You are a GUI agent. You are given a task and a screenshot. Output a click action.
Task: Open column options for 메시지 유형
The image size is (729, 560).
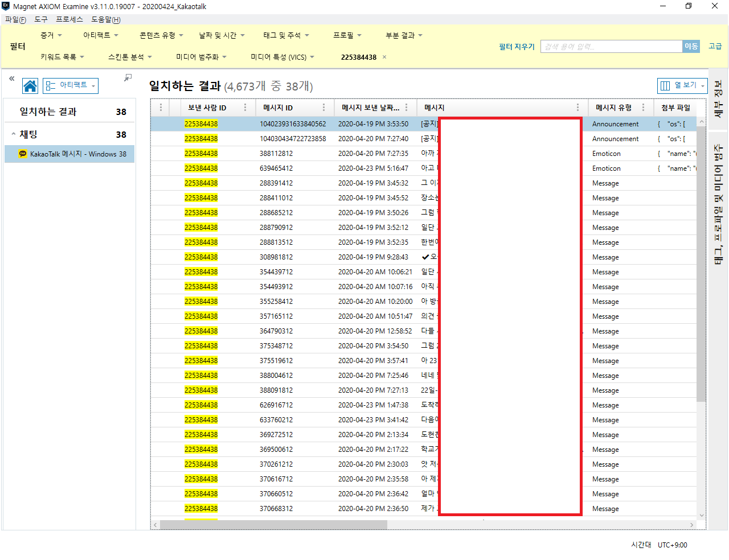coord(644,108)
